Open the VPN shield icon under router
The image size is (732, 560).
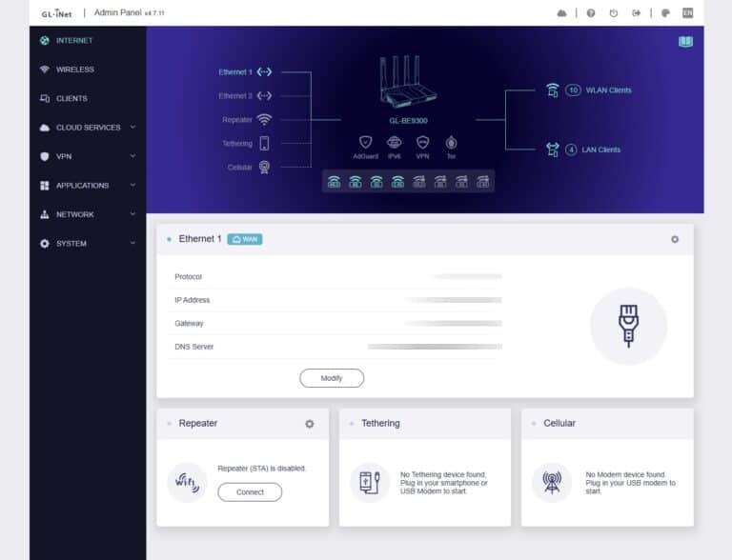tap(422, 142)
